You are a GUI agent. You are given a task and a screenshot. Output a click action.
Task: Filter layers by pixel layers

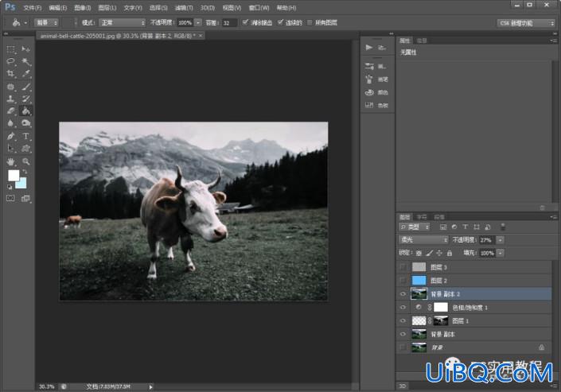pos(443,227)
